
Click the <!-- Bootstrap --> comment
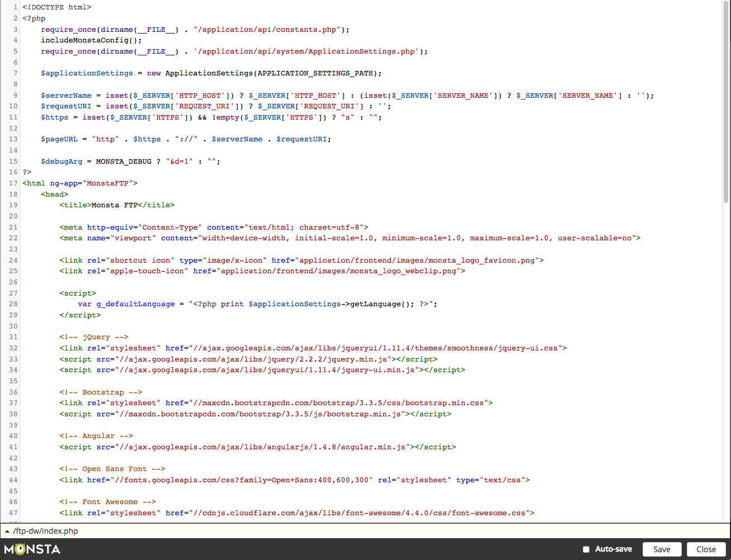pos(101,392)
